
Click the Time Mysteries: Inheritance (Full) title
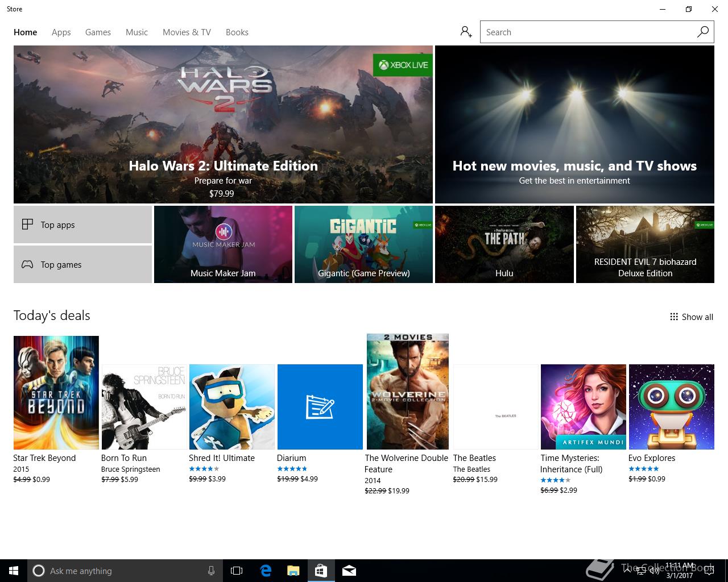click(571, 464)
